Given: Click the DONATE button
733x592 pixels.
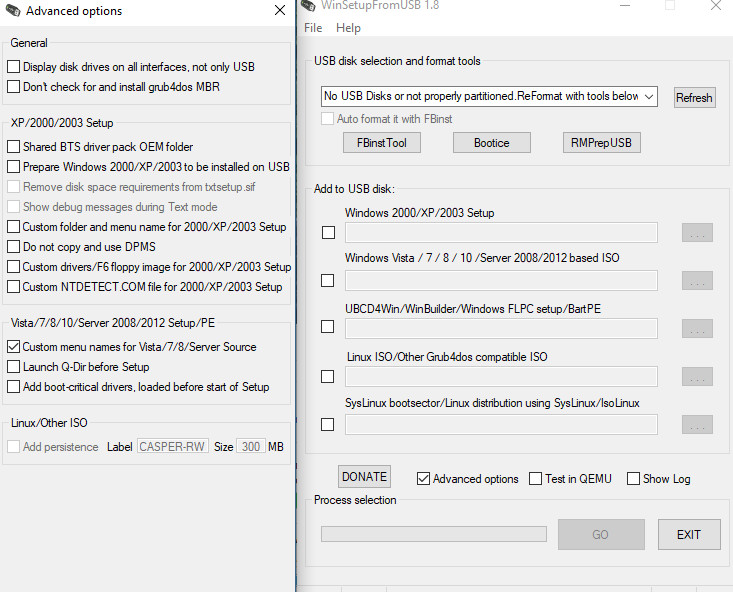Looking at the screenshot, I should point(364,476).
